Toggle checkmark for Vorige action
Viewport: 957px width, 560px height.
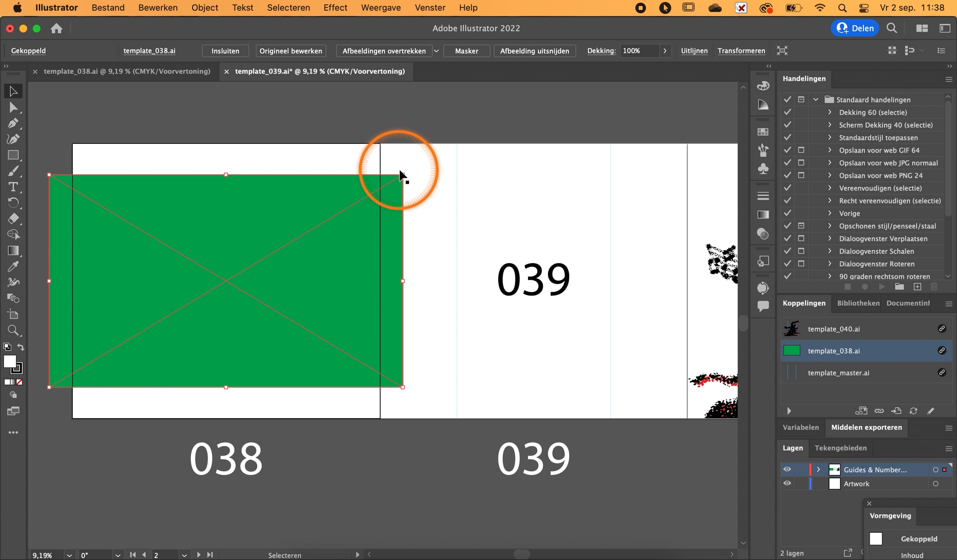787,213
